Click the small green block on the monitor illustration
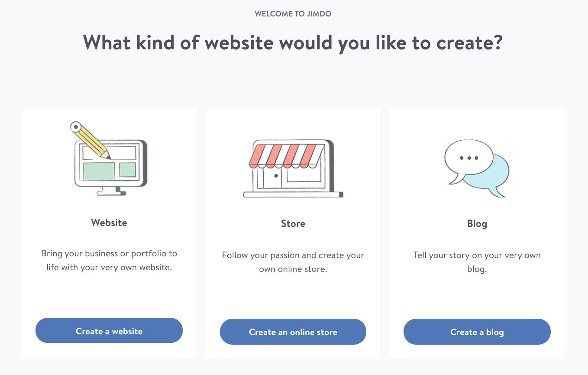588x375 pixels. (x=127, y=170)
